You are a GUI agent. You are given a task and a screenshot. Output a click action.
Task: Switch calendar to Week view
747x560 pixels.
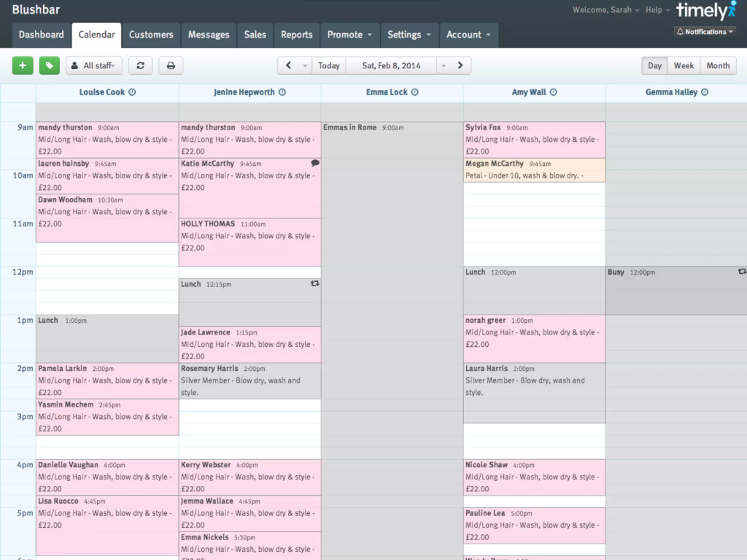(683, 66)
